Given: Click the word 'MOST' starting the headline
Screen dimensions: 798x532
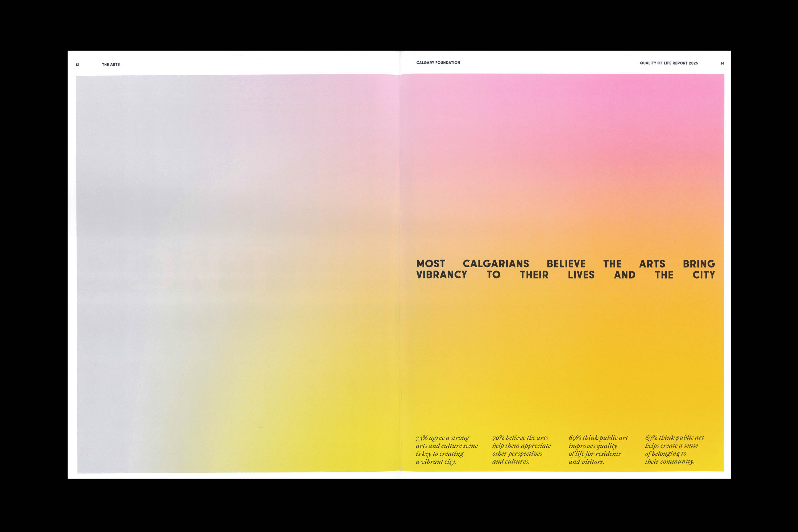Looking at the screenshot, I should coord(431,264).
